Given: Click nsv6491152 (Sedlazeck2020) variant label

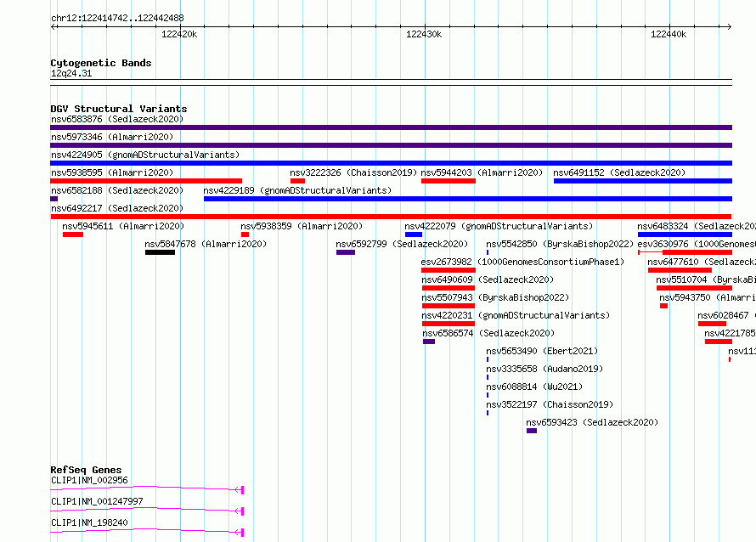Looking at the screenshot, I should pyautogui.click(x=619, y=172).
